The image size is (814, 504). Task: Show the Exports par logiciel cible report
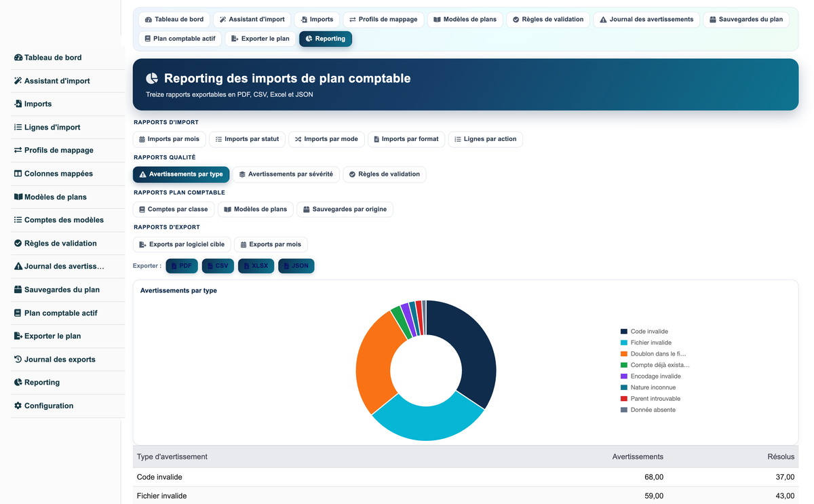pos(182,244)
